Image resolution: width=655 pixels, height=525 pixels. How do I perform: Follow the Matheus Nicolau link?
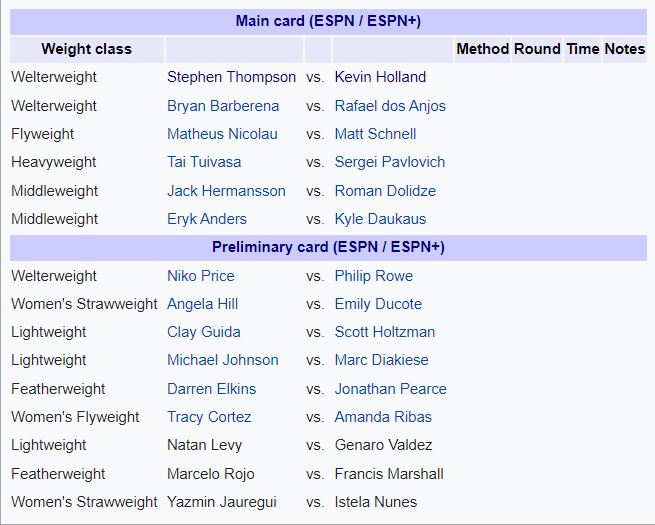click(x=222, y=134)
